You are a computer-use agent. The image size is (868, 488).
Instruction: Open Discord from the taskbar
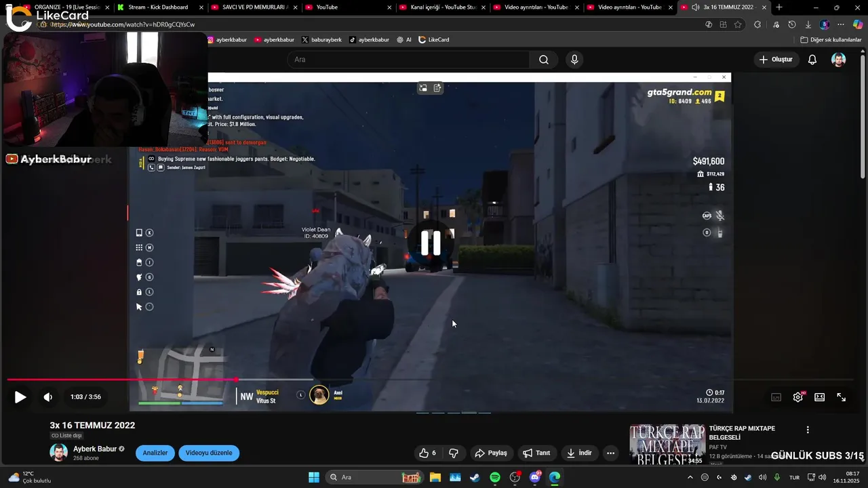pos(535,477)
